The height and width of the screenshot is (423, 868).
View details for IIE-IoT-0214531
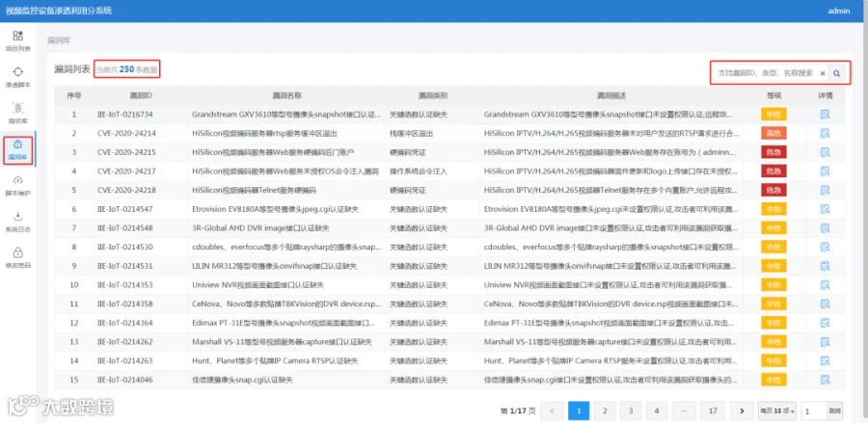pyautogui.click(x=825, y=266)
